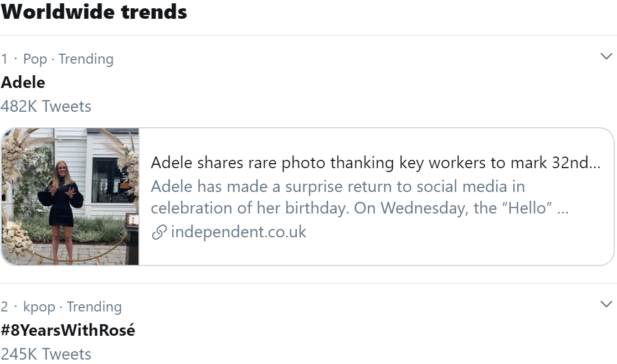This screenshot has height=364, width=617.
Task: Click "Trending" label in the Adele row
Action: pyautogui.click(x=86, y=59)
